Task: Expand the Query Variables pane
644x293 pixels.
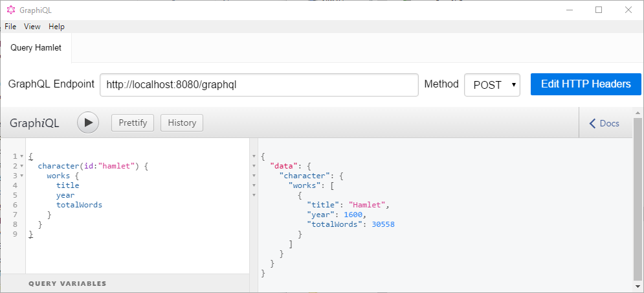Action: [125, 283]
